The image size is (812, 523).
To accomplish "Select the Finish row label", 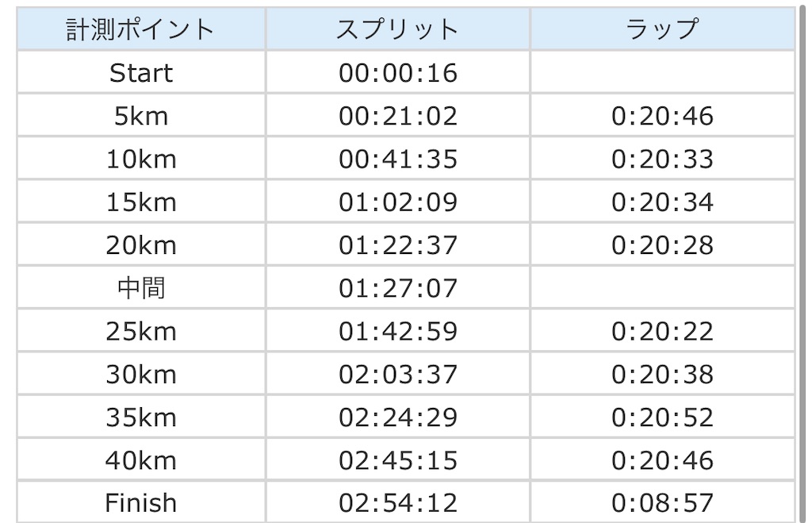I will click(x=141, y=503).
